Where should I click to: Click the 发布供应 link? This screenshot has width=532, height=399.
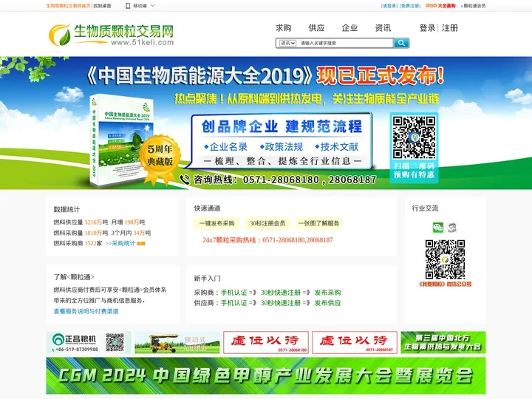coord(327,303)
